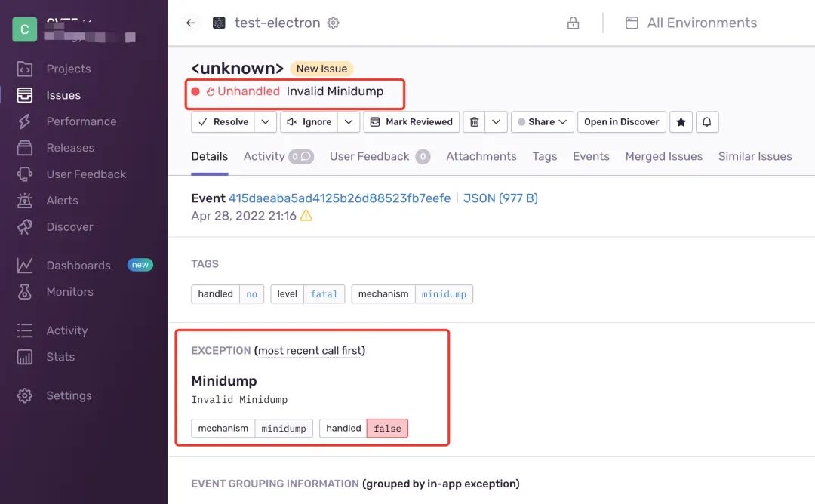Go to Issues in the sidebar

(x=63, y=95)
